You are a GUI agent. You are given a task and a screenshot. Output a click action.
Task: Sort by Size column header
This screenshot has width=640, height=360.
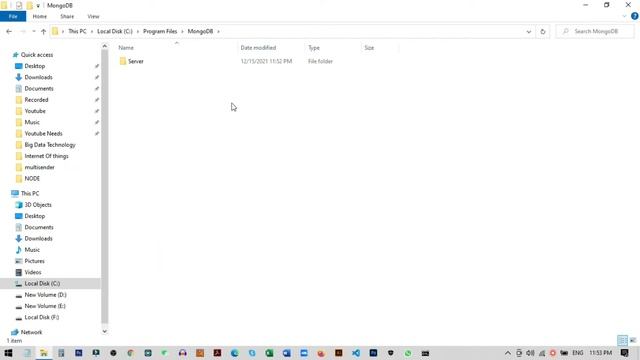[369, 48]
